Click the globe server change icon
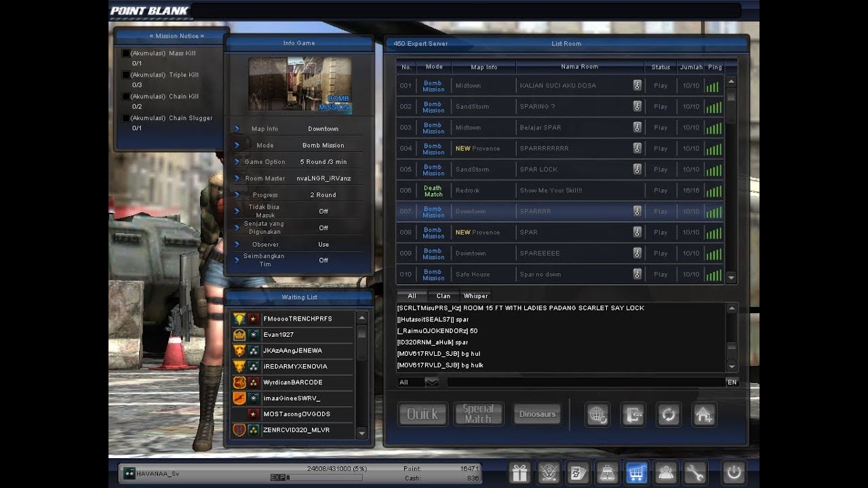The height and width of the screenshot is (488, 868). pos(598,415)
